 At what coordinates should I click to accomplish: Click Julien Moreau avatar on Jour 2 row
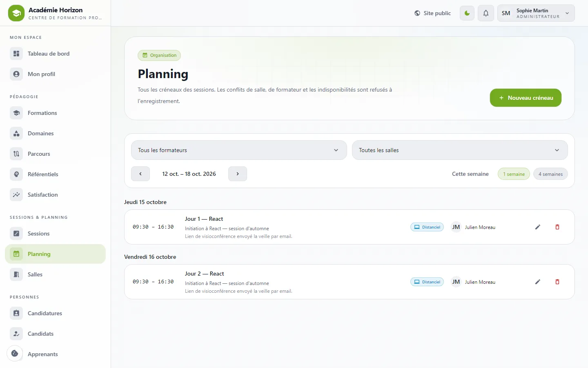click(x=456, y=282)
